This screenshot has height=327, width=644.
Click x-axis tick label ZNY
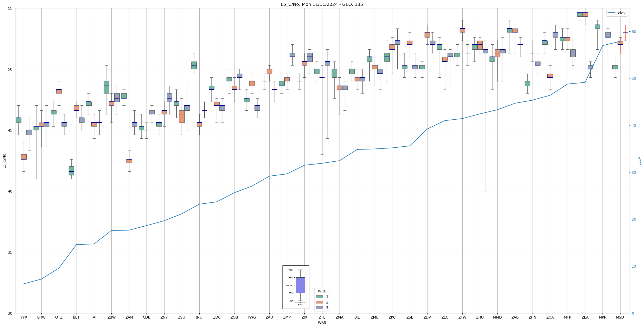coord(164,317)
